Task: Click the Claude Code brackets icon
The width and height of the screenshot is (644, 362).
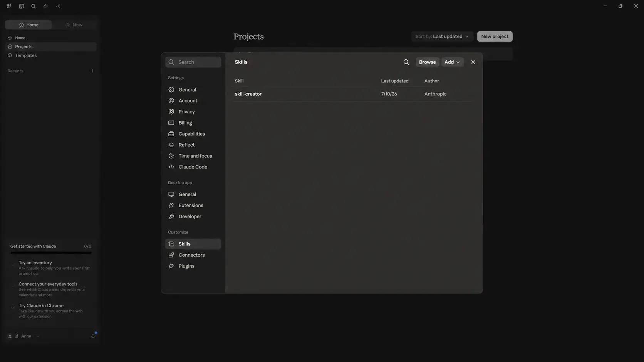Action: click(171, 167)
